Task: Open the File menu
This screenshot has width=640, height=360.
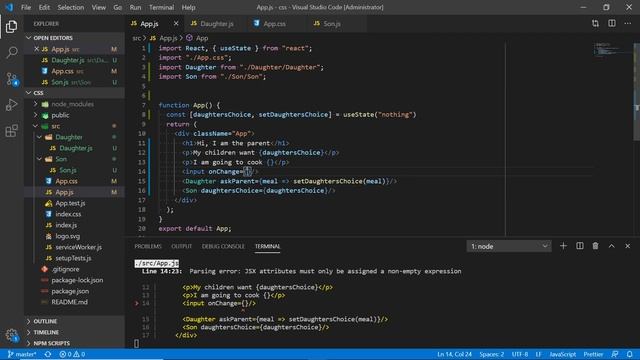Action: coord(26,7)
